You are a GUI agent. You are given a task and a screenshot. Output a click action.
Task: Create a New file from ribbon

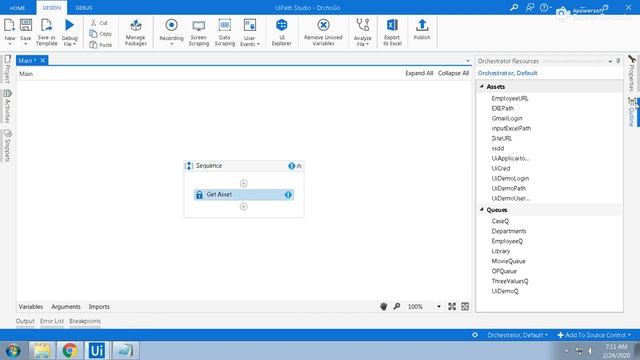[x=9, y=31]
